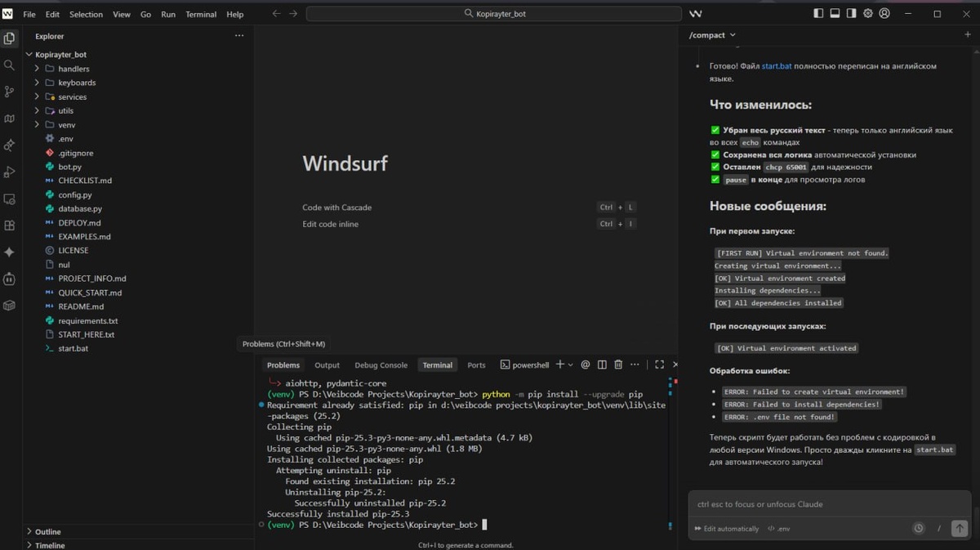Open the Search view in activity bar

coord(9,65)
